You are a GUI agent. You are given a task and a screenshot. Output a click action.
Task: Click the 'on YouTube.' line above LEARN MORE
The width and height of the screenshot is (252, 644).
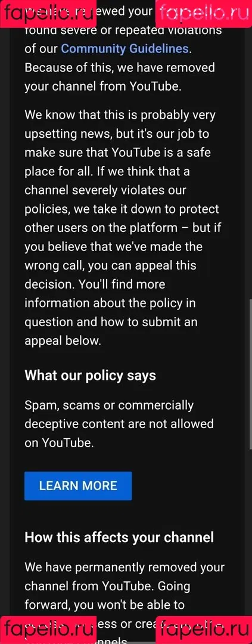pos(59,443)
